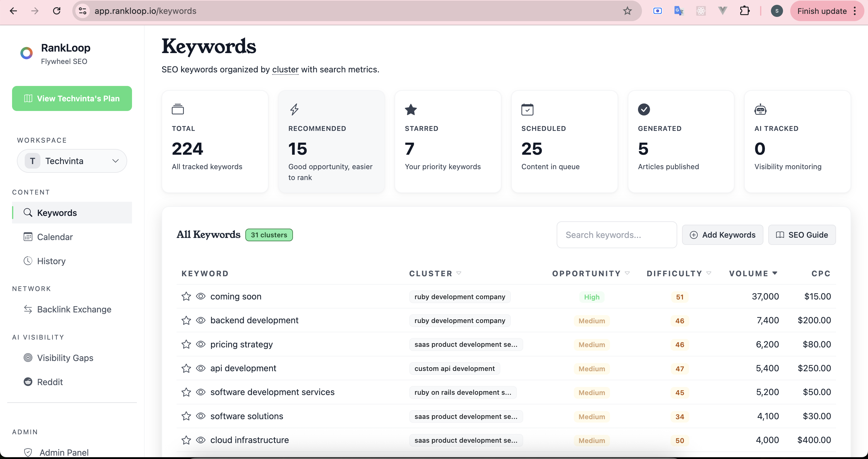Click the RankLoop logo icon
Image resolution: width=868 pixels, height=459 pixels.
coord(26,53)
